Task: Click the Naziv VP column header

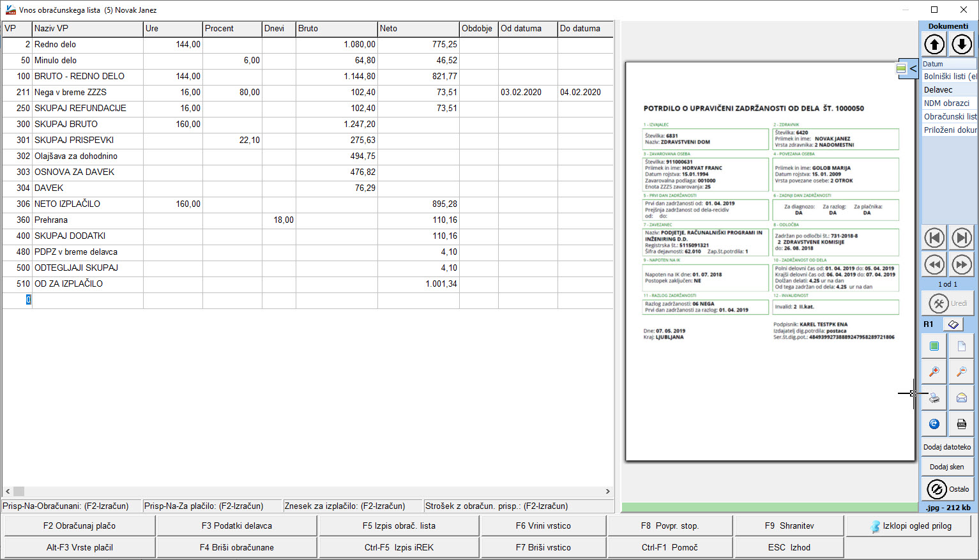Action: (x=87, y=28)
